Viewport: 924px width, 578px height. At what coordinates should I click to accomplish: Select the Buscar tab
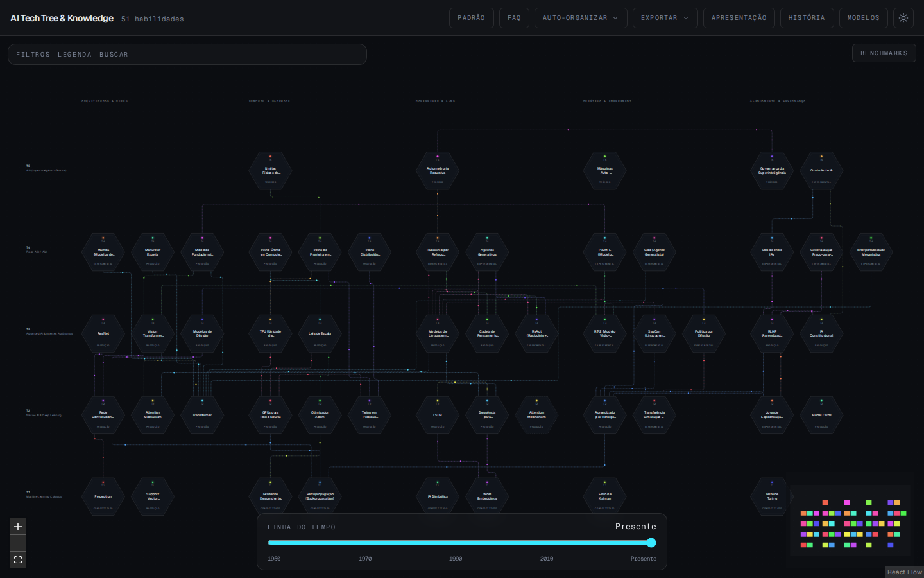[114, 55]
